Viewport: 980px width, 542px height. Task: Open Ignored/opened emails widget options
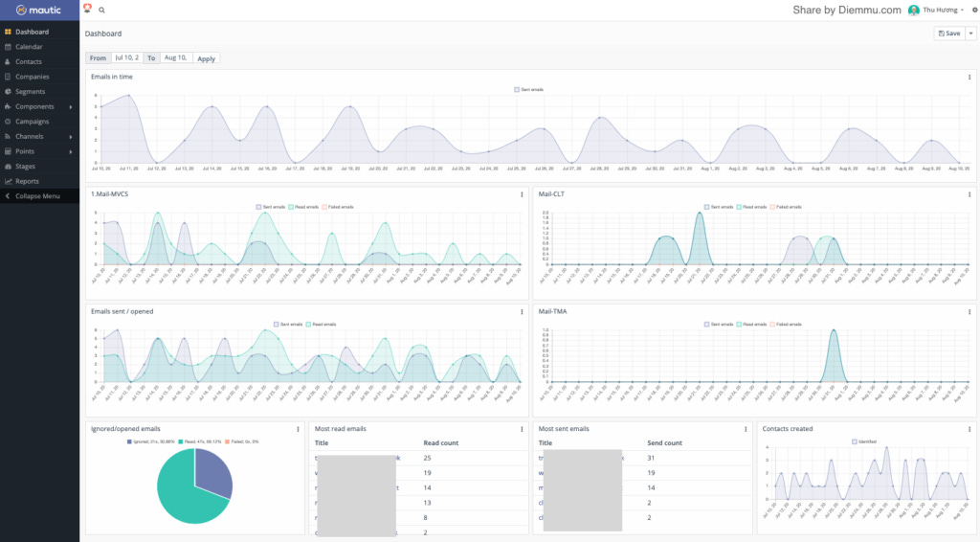coord(299,429)
